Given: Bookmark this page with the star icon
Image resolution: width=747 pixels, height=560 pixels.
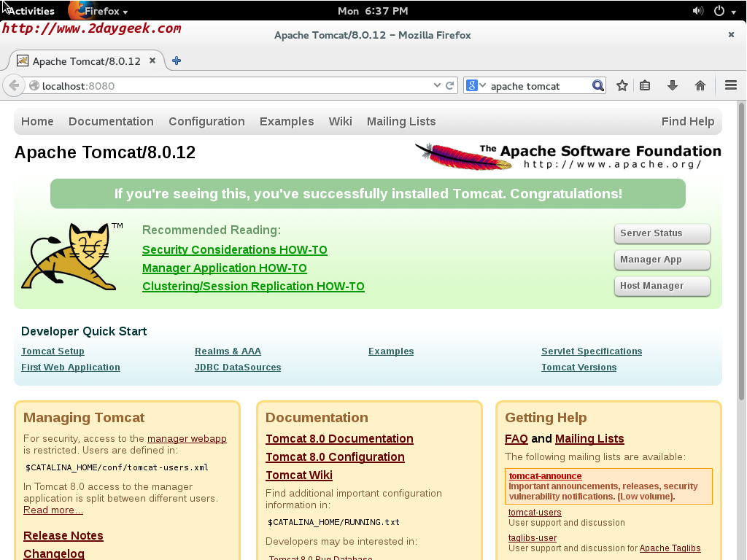Looking at the screenshot, I should (622, 85).
